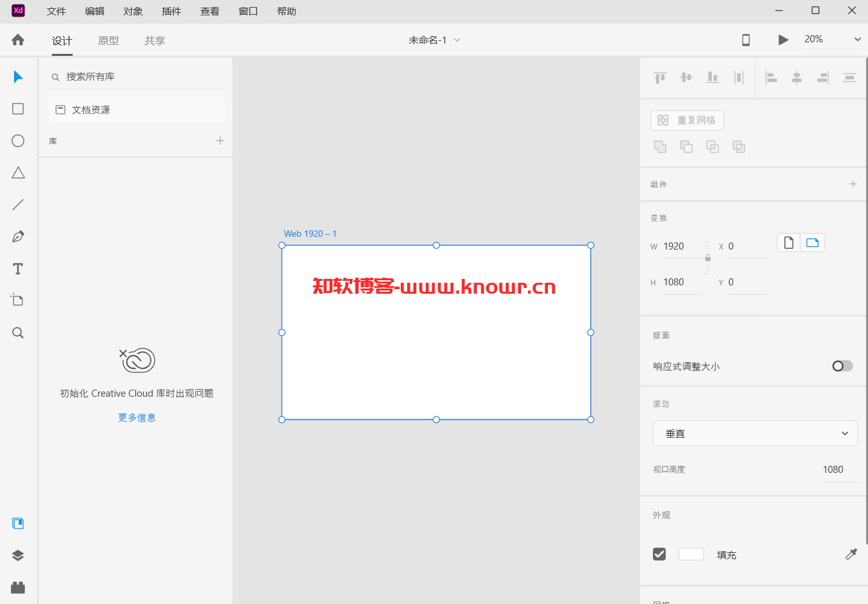This screenshot has width=868, height=604.
Task: Open the 垂直 scrolling dropdown
Action: [x=755, y=433]
